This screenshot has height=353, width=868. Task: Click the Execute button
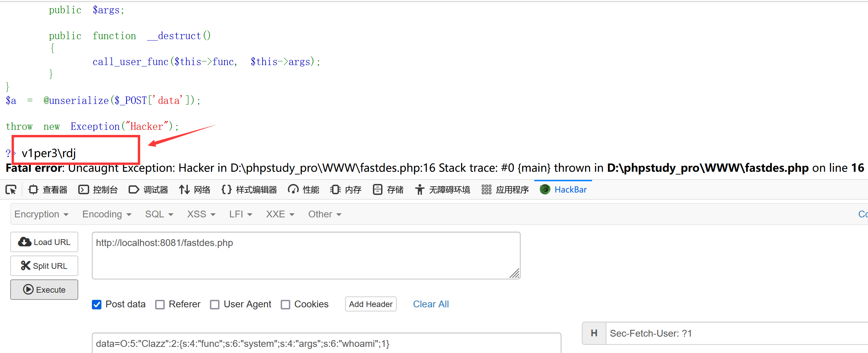click(44, 290)
